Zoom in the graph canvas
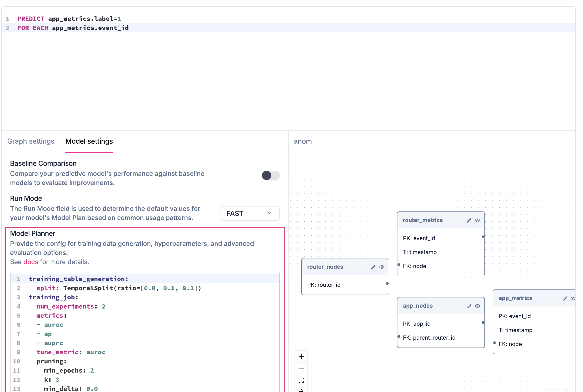The width and height of the screenshot is (583, 392). (301, 356)
